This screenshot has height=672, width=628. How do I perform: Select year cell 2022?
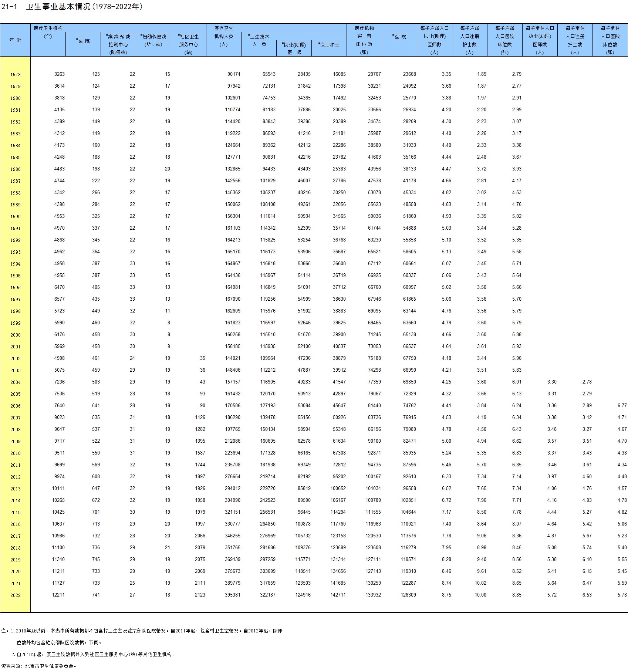point(16,595)
